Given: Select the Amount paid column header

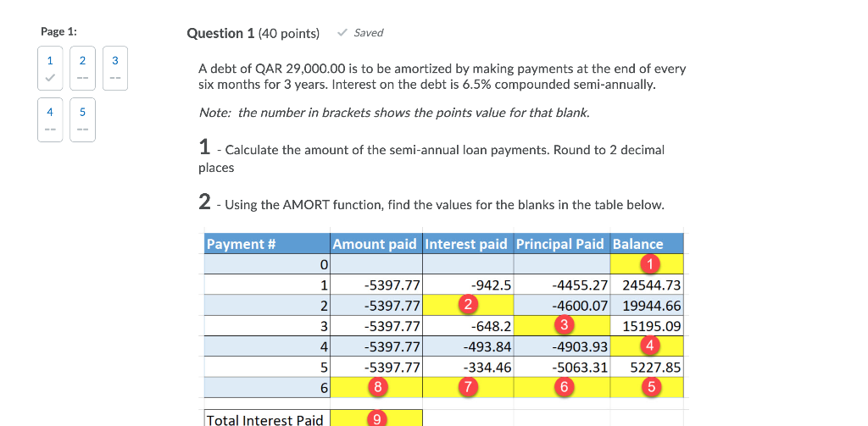Looking at the screenshot, I should [376, 243].
